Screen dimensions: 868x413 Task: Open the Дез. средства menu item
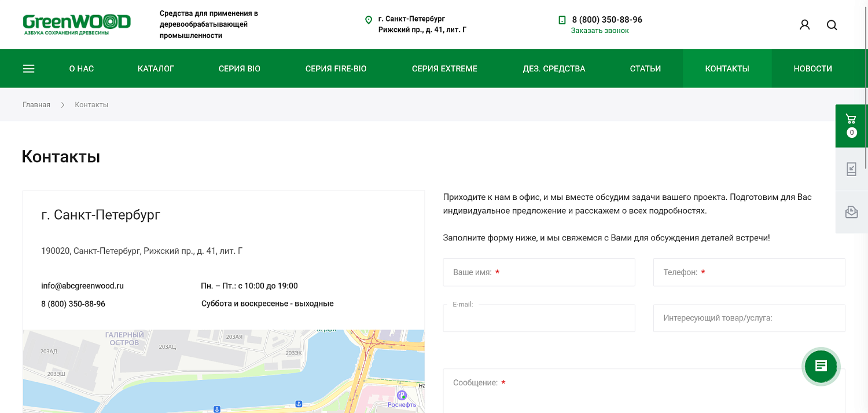click(554, 69)
